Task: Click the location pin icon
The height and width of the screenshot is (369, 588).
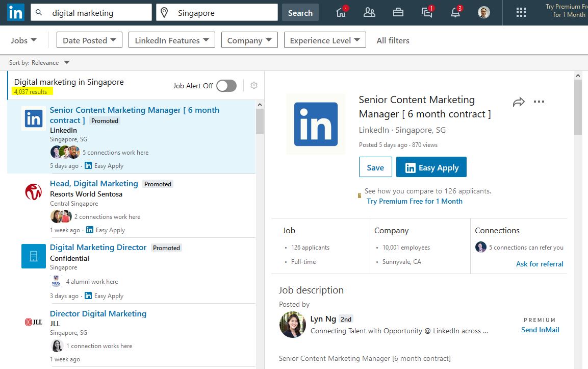Action: click(x=164, y=13)
